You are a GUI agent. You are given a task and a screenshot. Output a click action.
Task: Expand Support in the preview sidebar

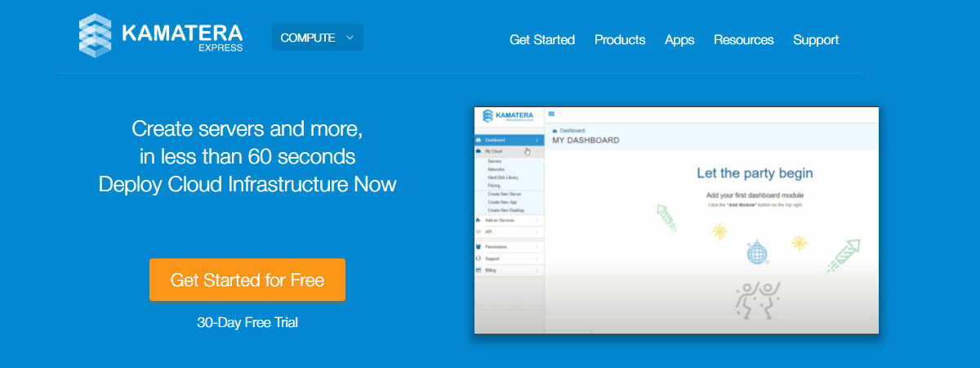(509, 258)
